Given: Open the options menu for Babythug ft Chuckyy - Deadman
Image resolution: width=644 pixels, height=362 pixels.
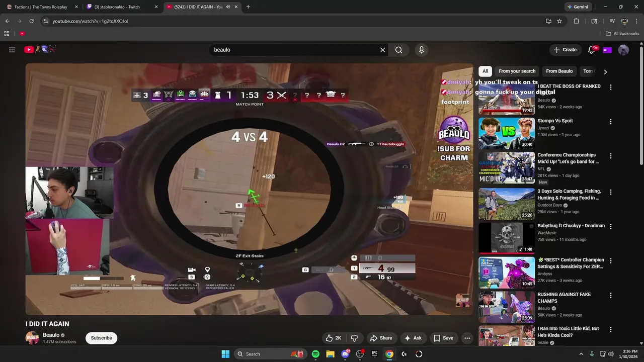Looking at the screenshot, I should click(611, 227).
